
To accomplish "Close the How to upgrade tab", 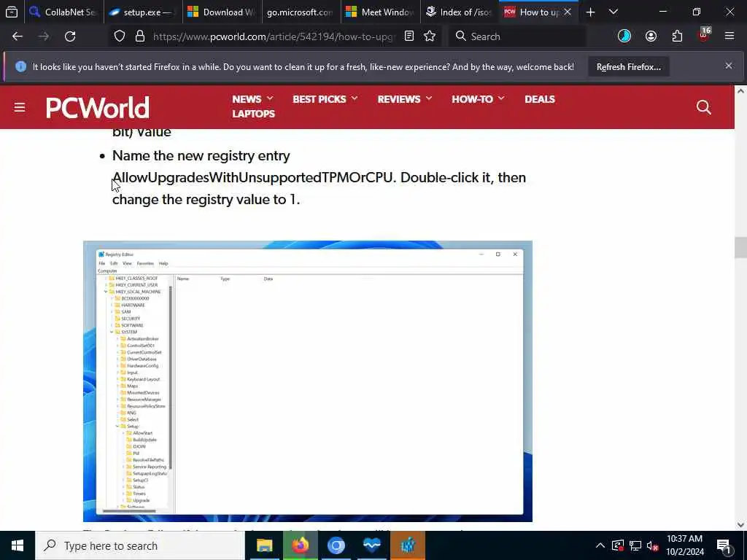I will point(568,12).
